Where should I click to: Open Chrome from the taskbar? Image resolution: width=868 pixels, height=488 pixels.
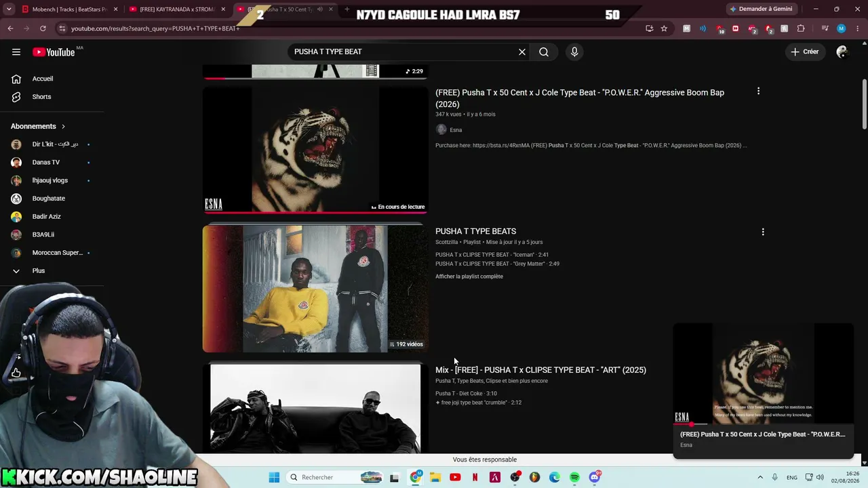coord(416,477)
